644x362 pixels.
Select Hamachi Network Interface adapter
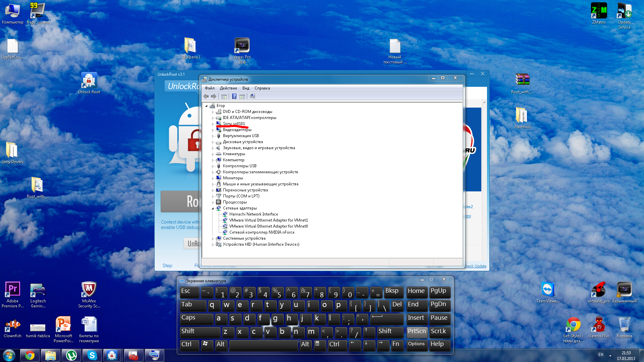click(254, 214)
